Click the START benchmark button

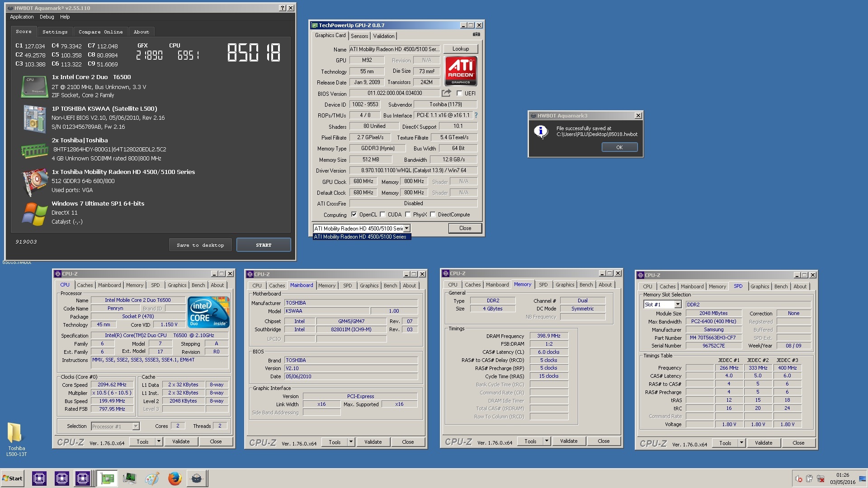tap(264, 245)
